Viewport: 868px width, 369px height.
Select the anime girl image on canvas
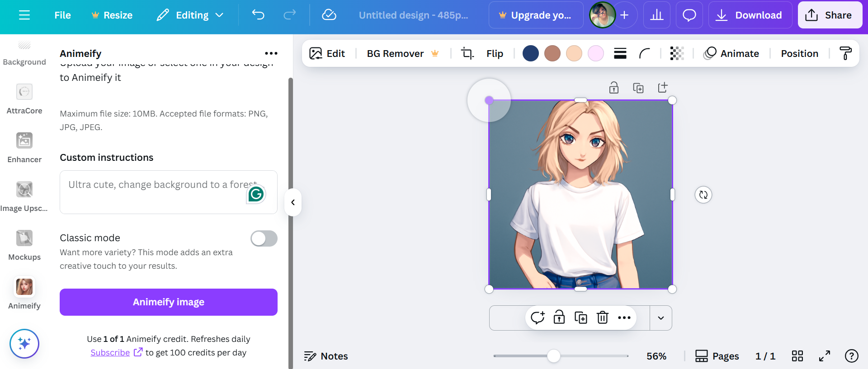(x=580, y=194)
